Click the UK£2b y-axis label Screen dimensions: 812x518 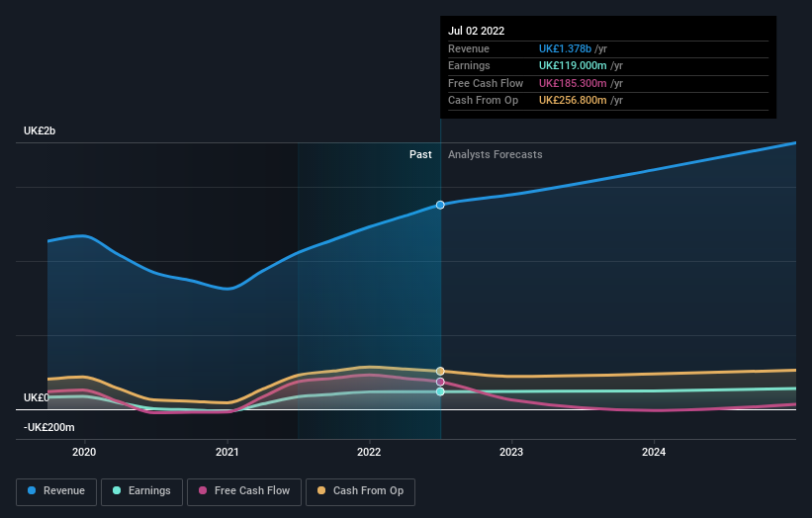tap(40, 130)
